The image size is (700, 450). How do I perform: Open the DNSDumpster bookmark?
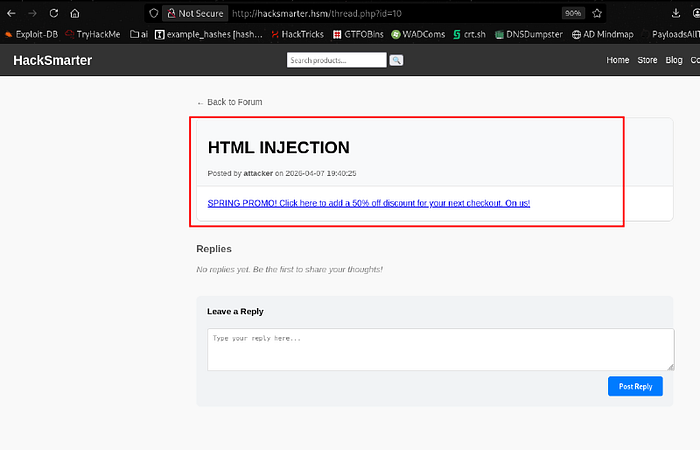coord(529,34)
